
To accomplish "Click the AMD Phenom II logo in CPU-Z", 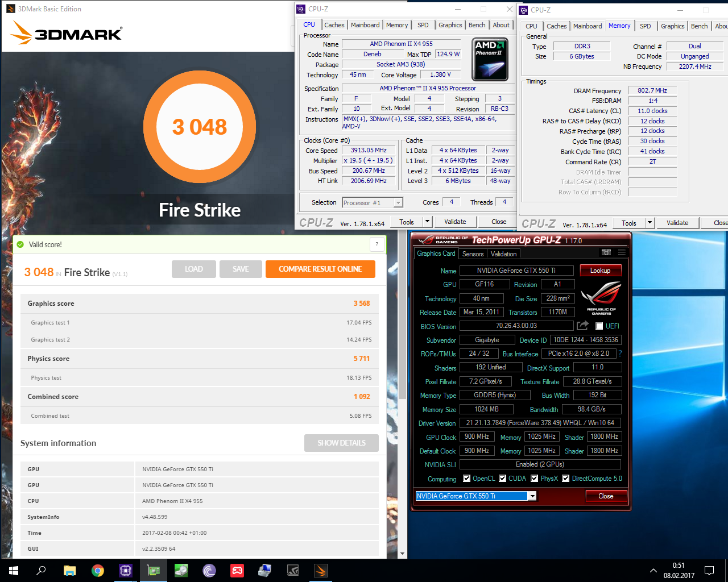I will click(x=490, y=59).
